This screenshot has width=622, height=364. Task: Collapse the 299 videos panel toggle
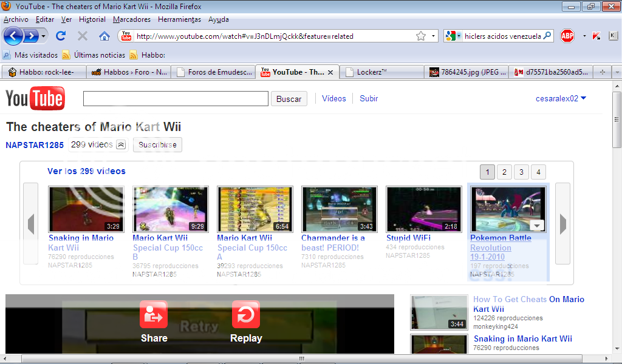click(121, 145)
